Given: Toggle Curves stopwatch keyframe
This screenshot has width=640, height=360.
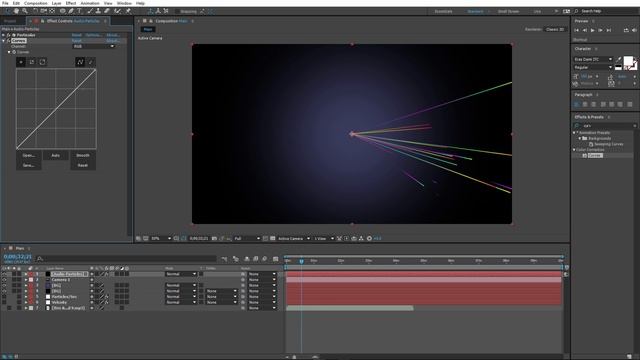Looking at the screenshot, I should point(14,52).
